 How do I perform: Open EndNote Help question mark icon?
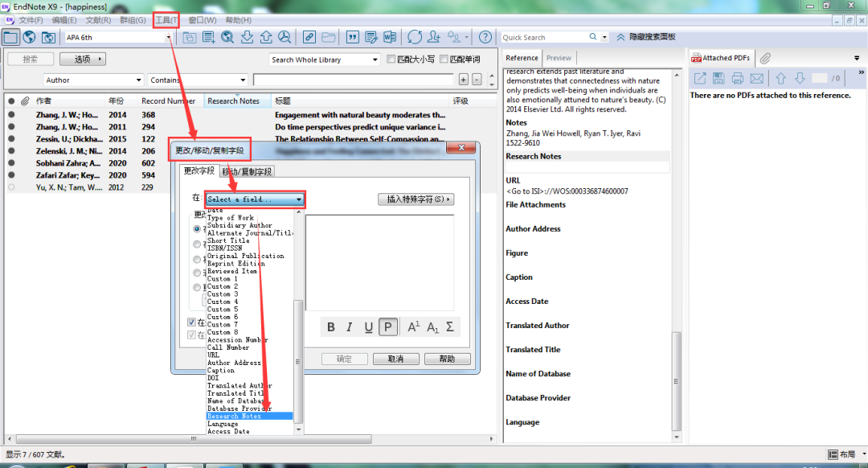point(485,37)
